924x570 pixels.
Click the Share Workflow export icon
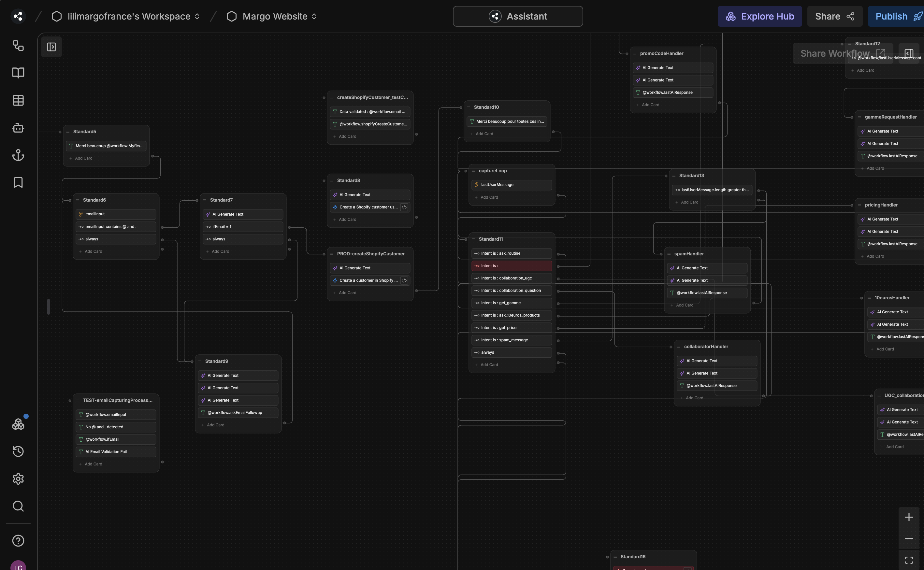coord(880,53)
